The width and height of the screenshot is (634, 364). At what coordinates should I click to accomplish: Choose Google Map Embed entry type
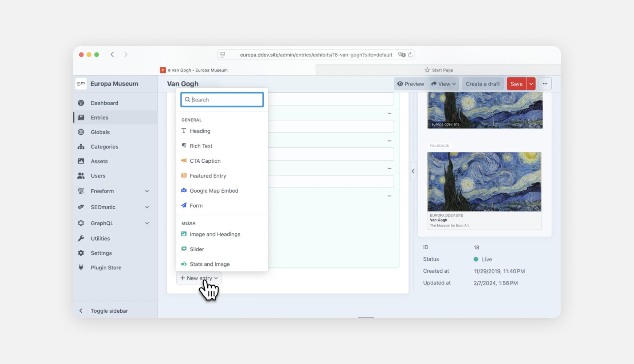(214, 190)
